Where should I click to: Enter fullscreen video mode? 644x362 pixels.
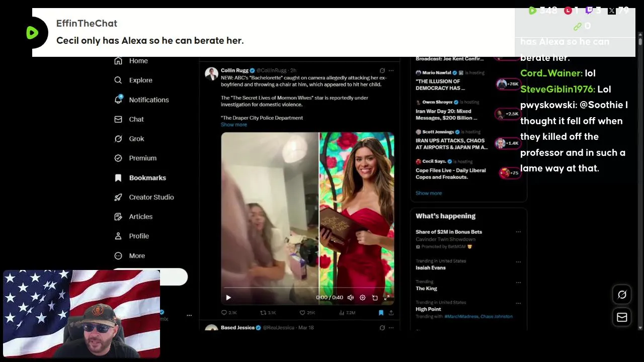[387, 298]
